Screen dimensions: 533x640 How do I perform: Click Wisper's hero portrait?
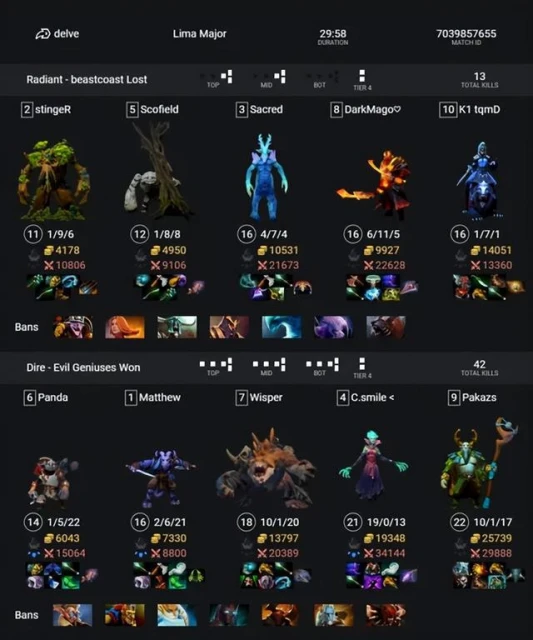click(x=265, y=467)
